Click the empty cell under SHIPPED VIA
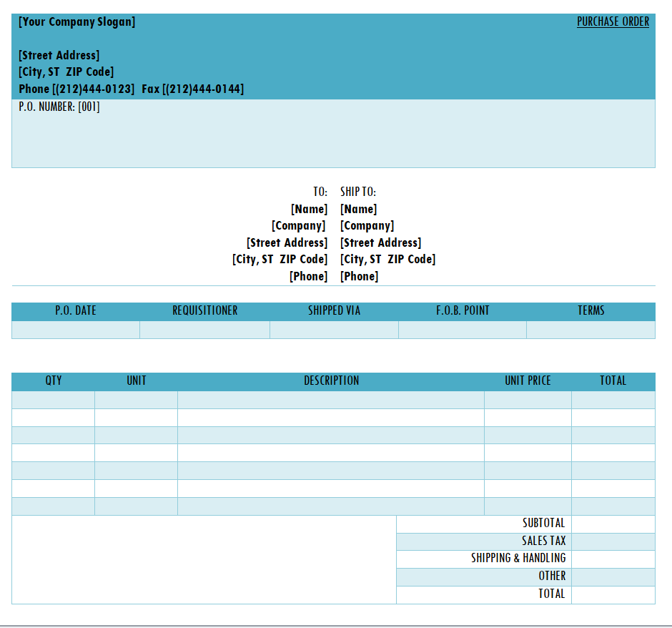The image size is (672, 628). [335, 330]
